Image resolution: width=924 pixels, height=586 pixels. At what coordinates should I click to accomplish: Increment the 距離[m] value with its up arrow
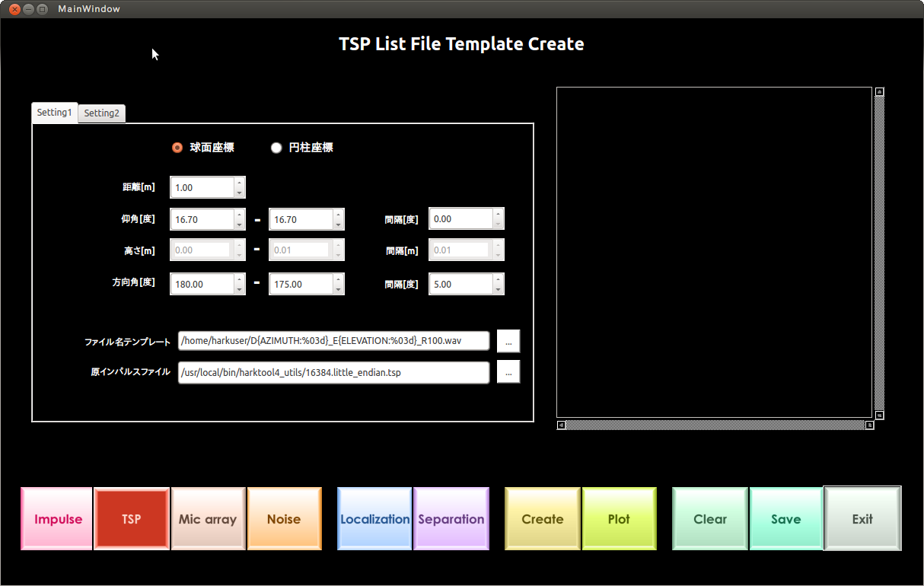[240, 183]
